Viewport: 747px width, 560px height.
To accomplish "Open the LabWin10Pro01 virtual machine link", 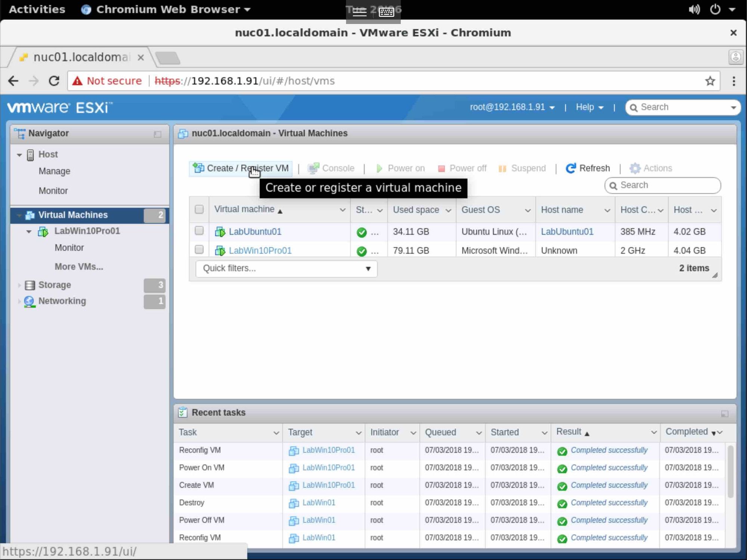I will pyautogui.click(x=260, y=251).
